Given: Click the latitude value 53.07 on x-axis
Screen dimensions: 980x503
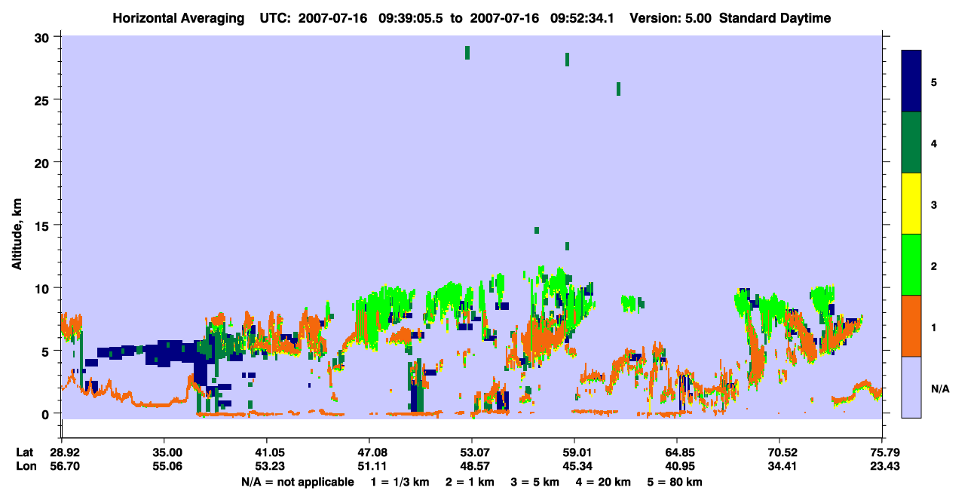Looking at the screenshot, I should [472, 452].
